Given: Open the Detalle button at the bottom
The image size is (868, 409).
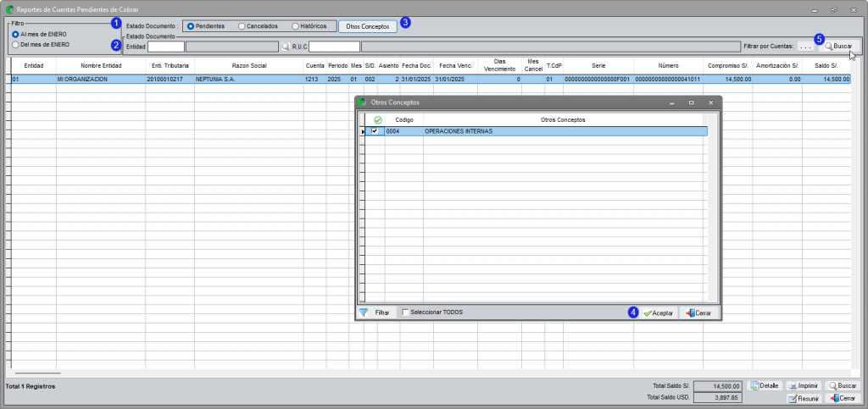Looking at the screenshot, I should pyautogui.click(x=765, y=386).
